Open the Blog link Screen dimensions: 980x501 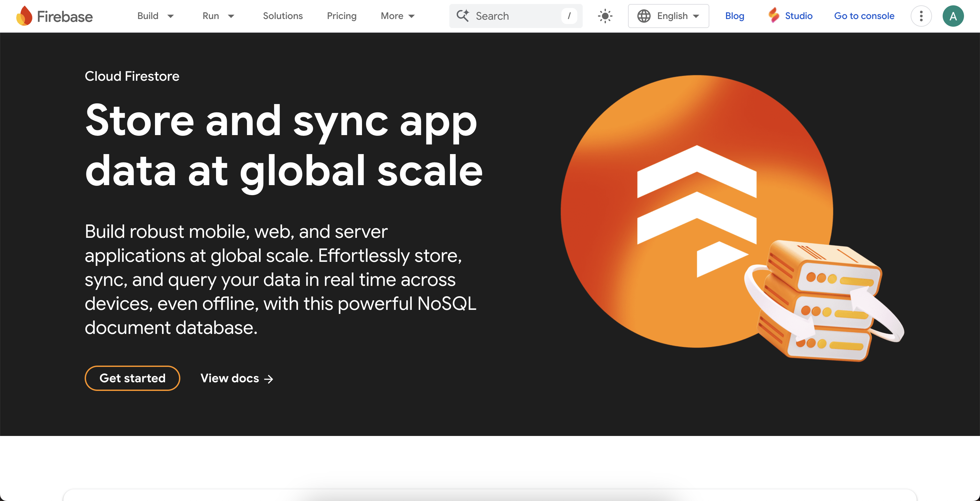(x=735, y=16)
